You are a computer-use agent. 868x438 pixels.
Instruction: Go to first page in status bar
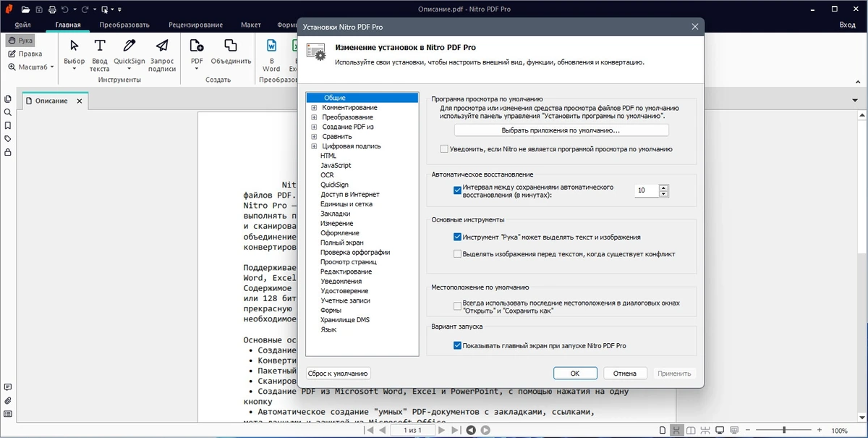click(370, 430)
